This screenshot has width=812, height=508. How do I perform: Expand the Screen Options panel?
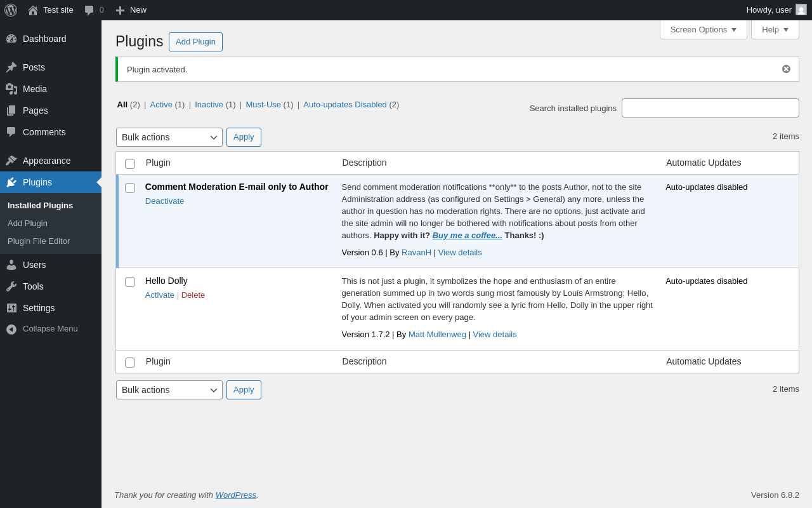[x=704, y=29]
